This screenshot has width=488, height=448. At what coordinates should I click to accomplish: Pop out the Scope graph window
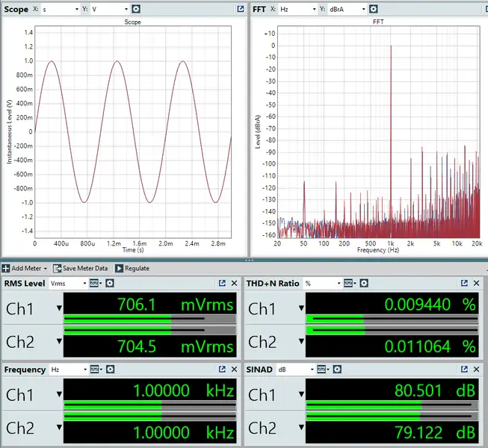click(x=240, y=9)
